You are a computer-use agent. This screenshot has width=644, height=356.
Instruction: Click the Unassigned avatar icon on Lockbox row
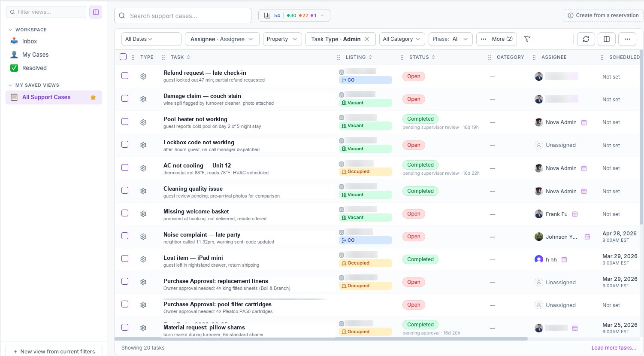click(539, 145)
